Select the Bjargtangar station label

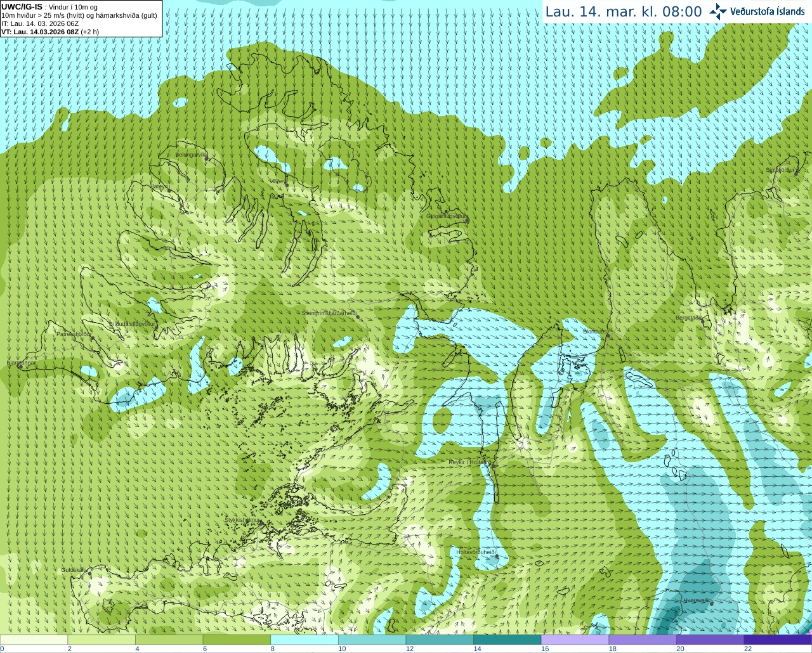(x=21, y=363)
